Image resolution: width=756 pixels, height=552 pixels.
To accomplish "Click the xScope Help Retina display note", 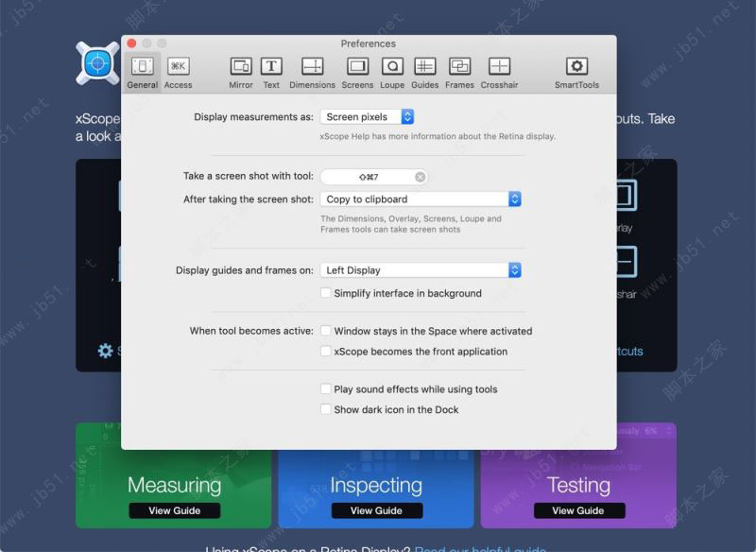I will point(438,136).
